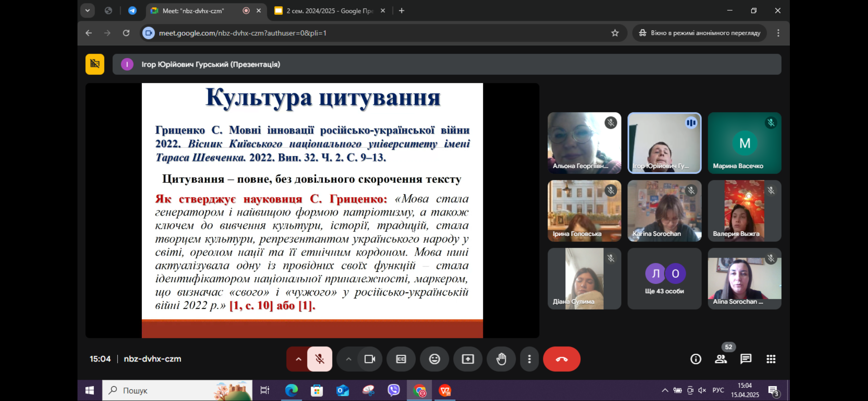Click the yellow presentation toggle icon
This screenshot has height=401, width=868.
[95, 64]
